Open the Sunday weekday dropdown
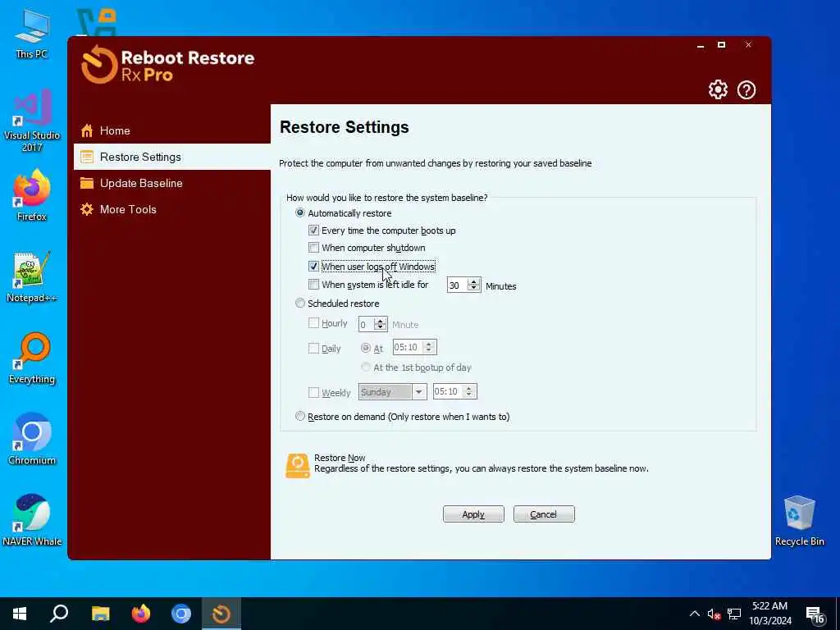 [x=392, y=392]
